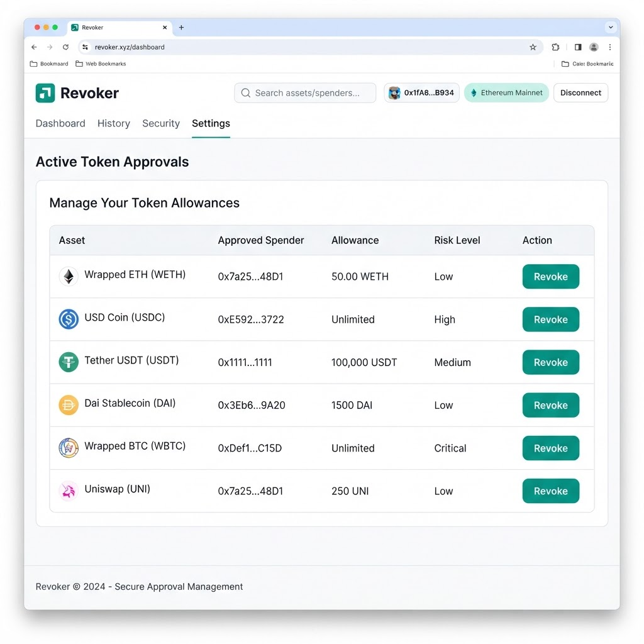
Task: Open site information icon in address bar
Action: click(85, 47)
